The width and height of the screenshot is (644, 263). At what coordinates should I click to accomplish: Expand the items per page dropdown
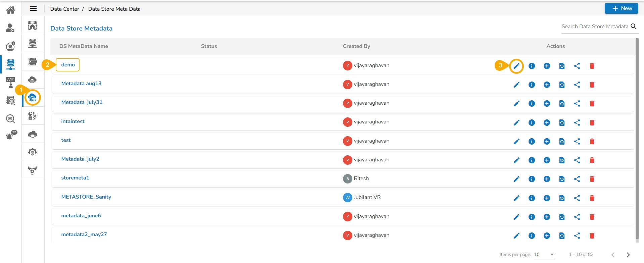click(552, 255)
